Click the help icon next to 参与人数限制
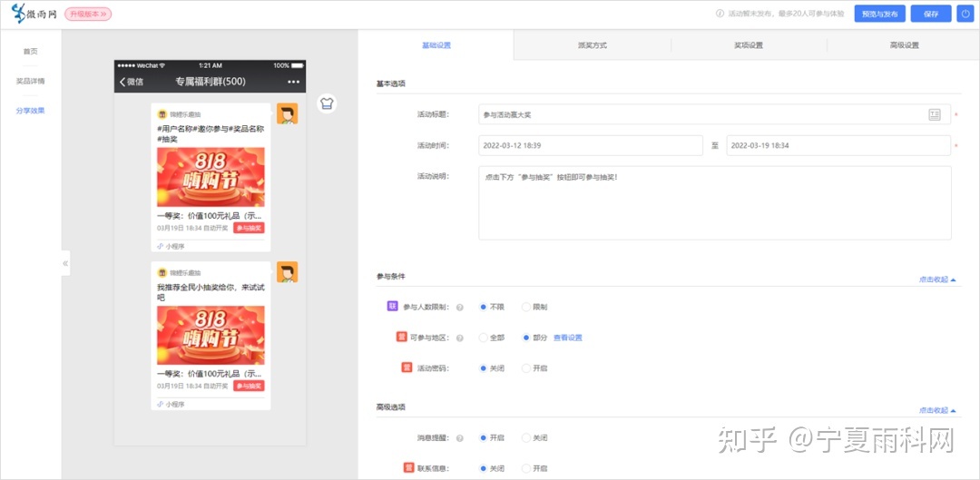Viewport: 980px width, 480px height. coord(459,308)
